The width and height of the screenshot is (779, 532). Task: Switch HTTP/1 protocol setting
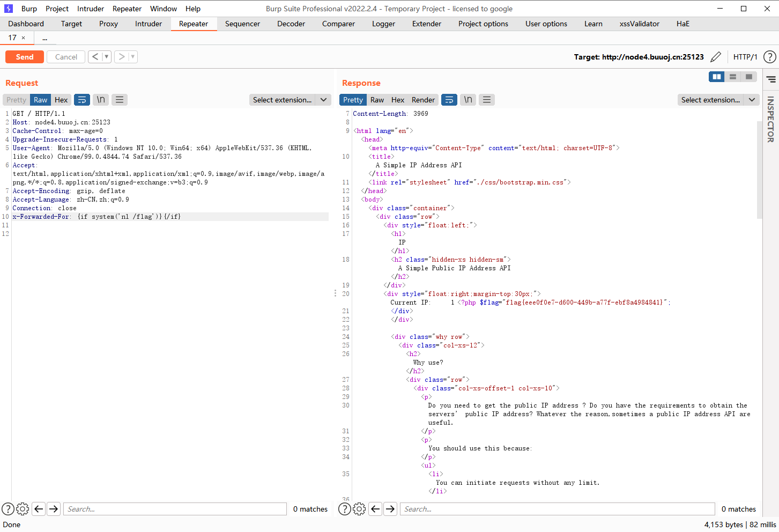pyautogui.click(x=745, y=57)
